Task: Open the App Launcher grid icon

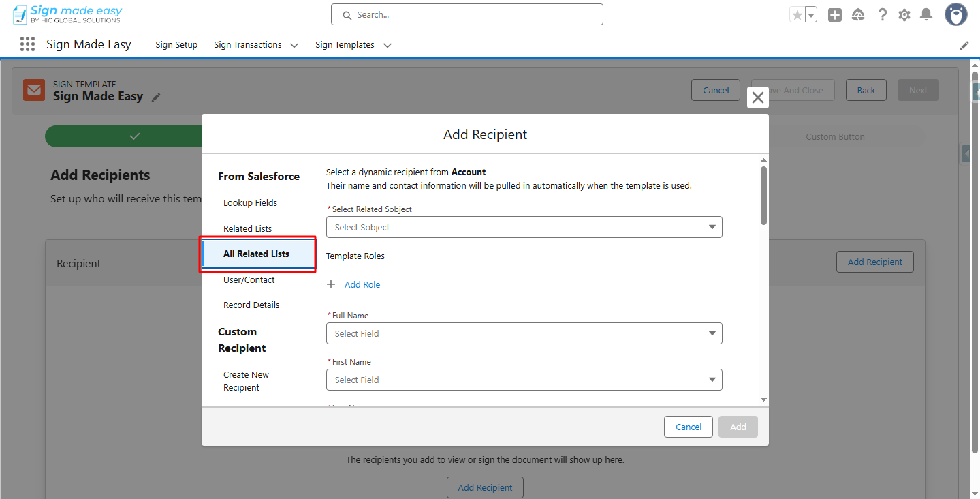Action: point(27,44)
